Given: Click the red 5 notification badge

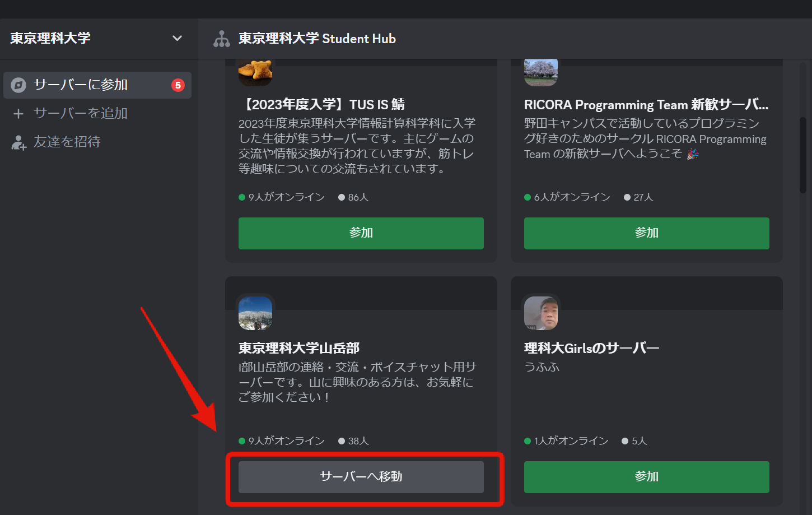Looking at the screenshot, I should point(178,85).
